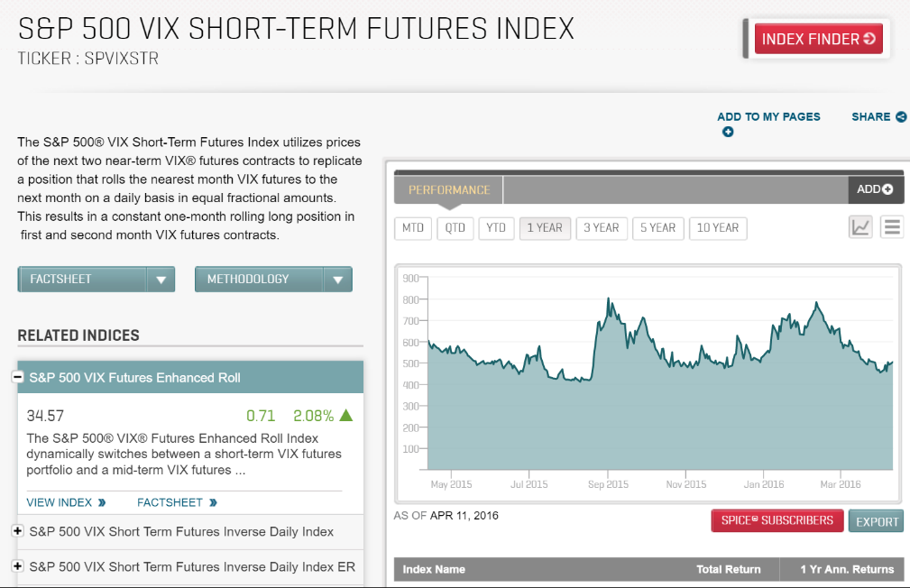Click the INDEX FINDER button
The height and width of the screenshot is (588, 910).
[x=818, y=39]
